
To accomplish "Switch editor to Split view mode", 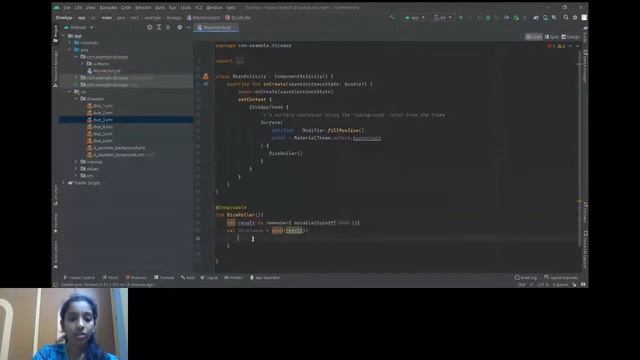I will pyautogui.click(x=551, y=37).
